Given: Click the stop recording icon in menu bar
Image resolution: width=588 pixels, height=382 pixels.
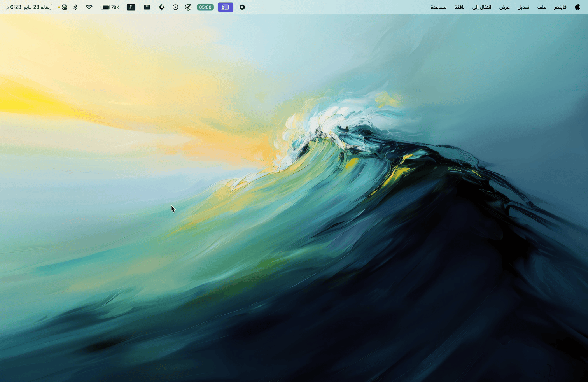Looking at the screenshot, I should tap(242, 7).
